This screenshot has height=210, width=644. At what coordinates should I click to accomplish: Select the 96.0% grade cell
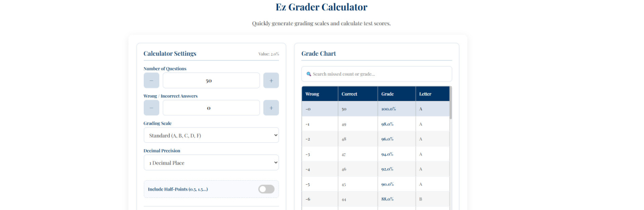[x=397, y=139]
